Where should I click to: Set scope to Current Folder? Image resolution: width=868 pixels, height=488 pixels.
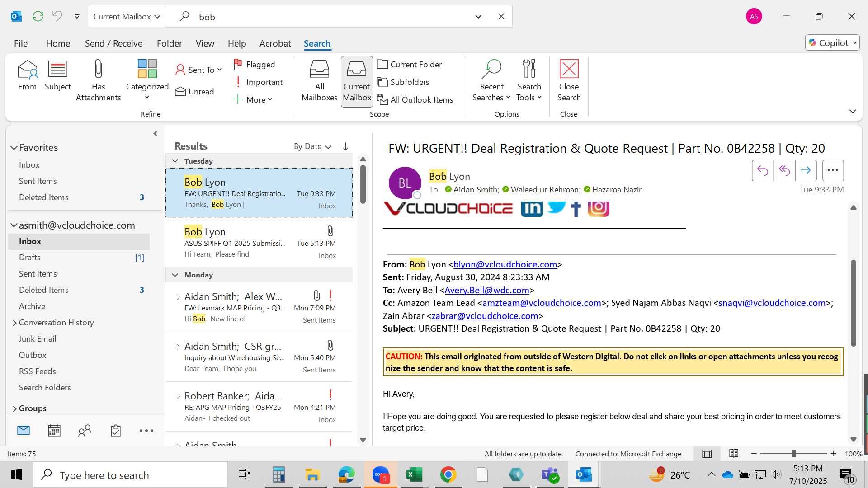point(410,65)
